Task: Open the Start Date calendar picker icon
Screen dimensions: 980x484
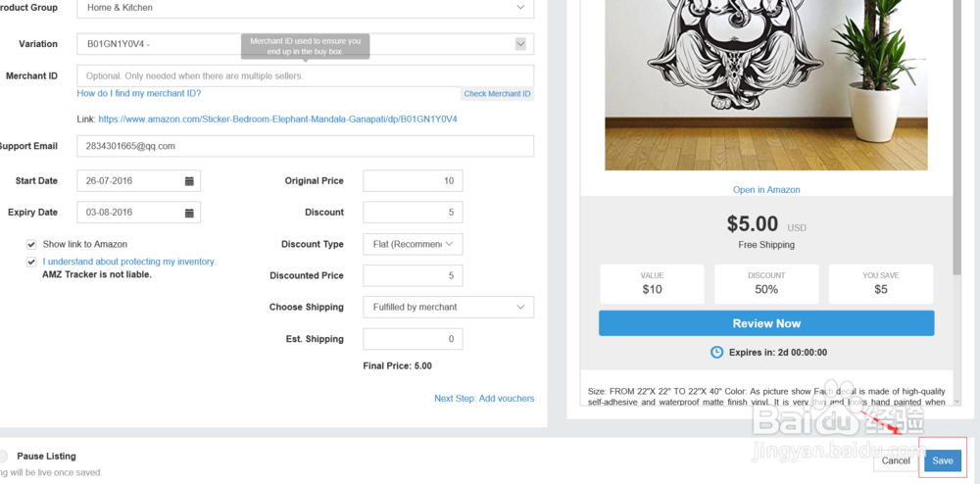Action: 189,181
